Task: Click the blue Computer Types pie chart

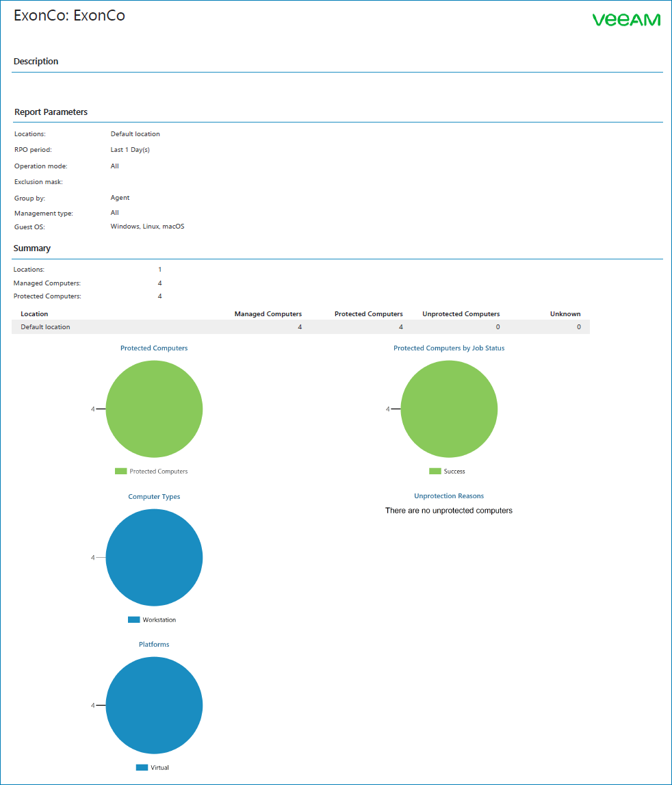Action: [x=154, y=557]
